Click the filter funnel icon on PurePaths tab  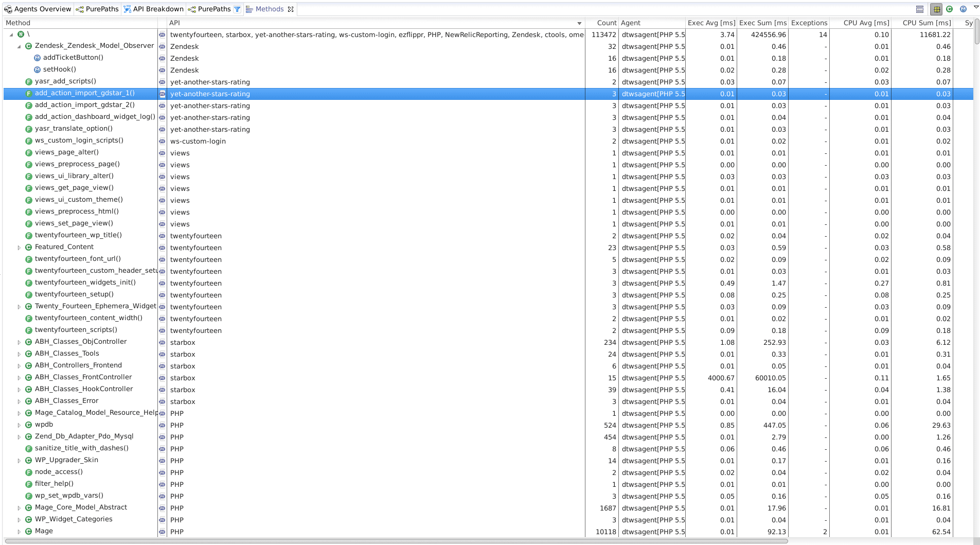(237, 9)
